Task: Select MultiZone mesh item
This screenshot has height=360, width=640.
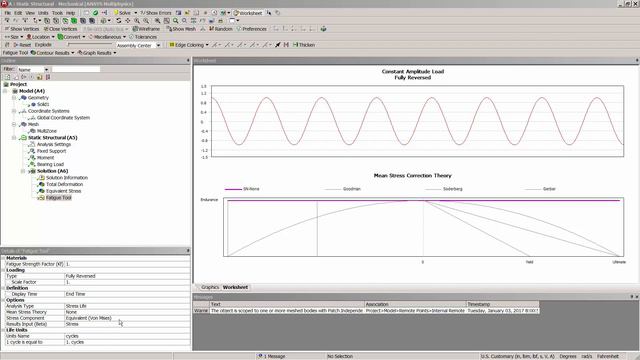Action: tap(47, 131)
